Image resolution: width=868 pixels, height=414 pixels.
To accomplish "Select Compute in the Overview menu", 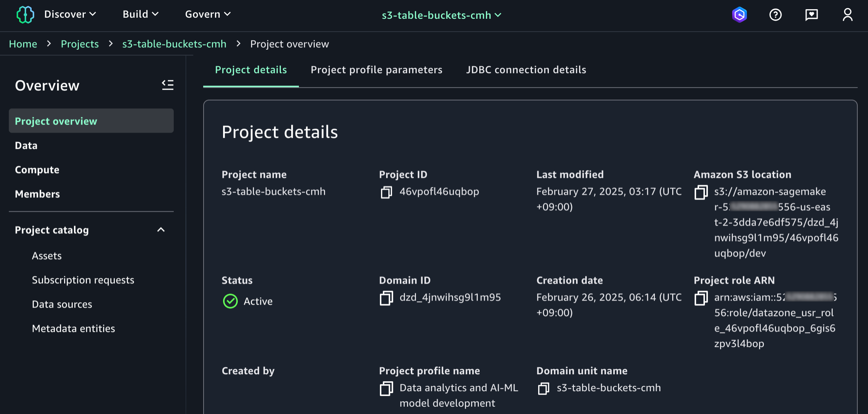I will pos(37,170).
